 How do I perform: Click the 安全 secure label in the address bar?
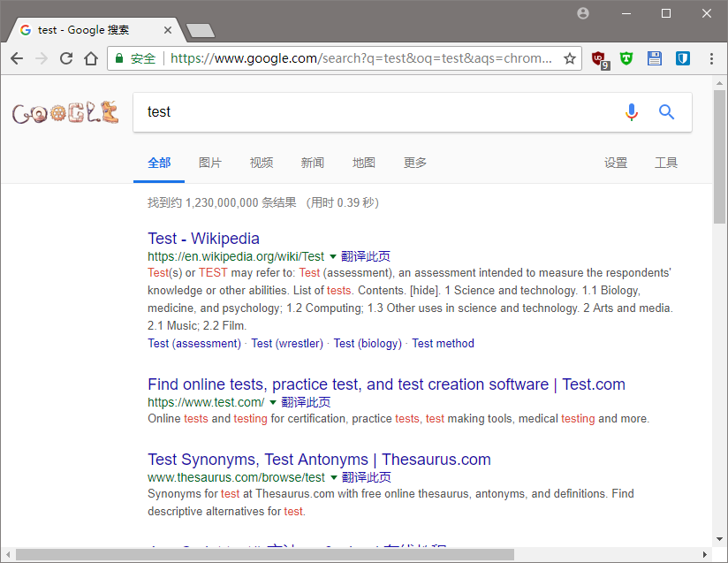coord(142,58)
